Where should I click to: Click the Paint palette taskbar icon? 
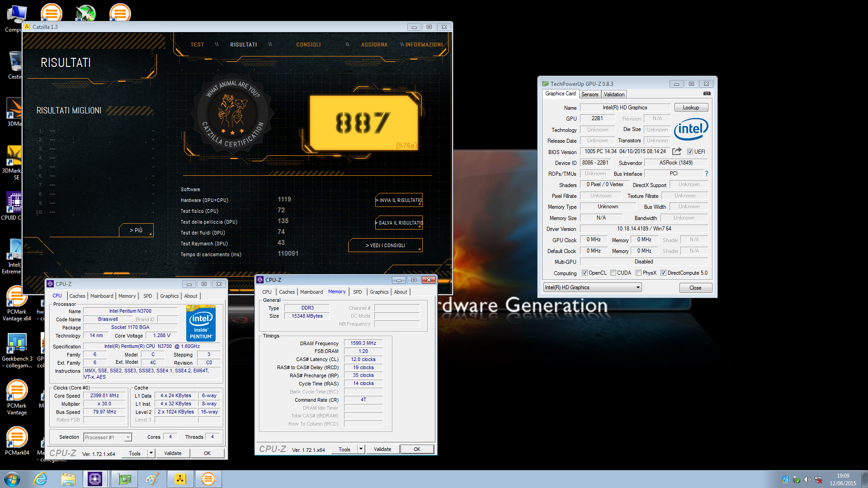coord(152,479)
